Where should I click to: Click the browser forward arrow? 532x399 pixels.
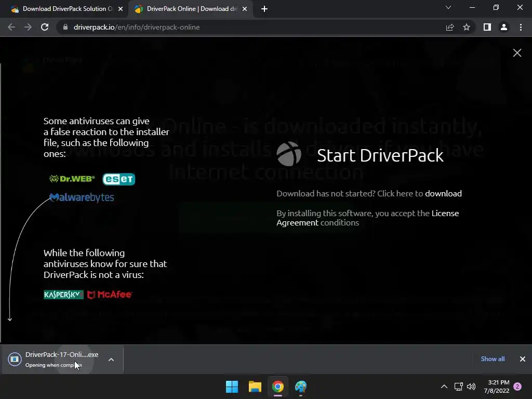(x=28, y=27)
